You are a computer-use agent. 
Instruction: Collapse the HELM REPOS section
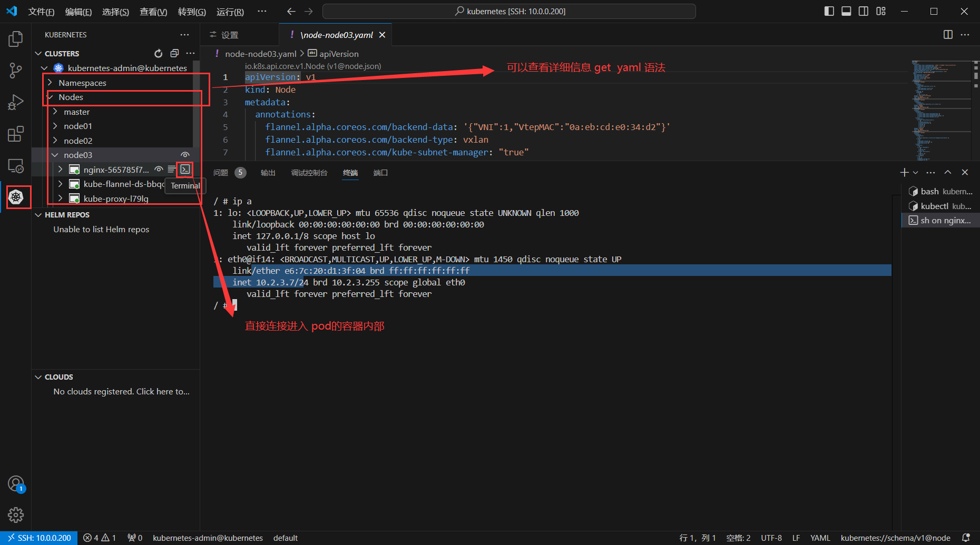point(38,215)
